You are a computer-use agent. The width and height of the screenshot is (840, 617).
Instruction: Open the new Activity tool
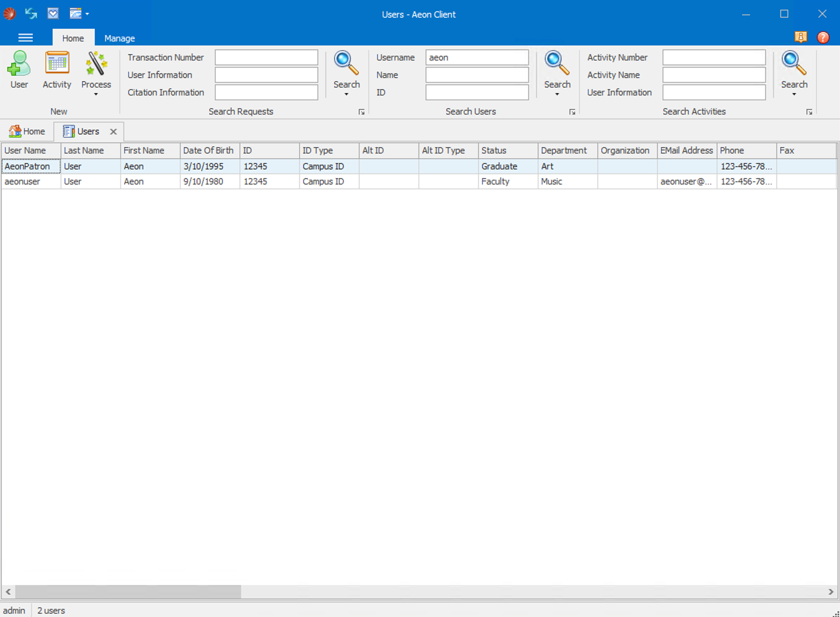pos(56,70)
